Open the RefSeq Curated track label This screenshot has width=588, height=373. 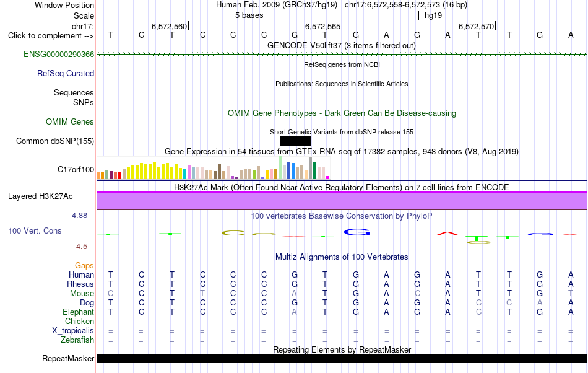(66, 74)
